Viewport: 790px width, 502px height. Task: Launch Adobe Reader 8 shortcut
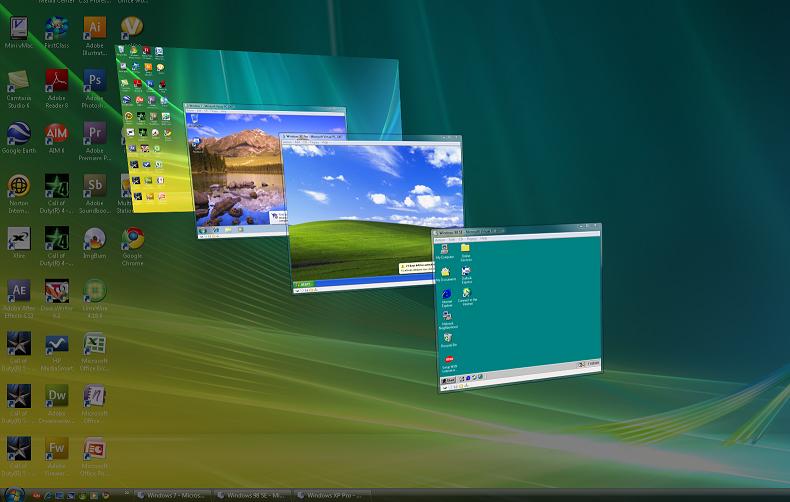[56, 89]
